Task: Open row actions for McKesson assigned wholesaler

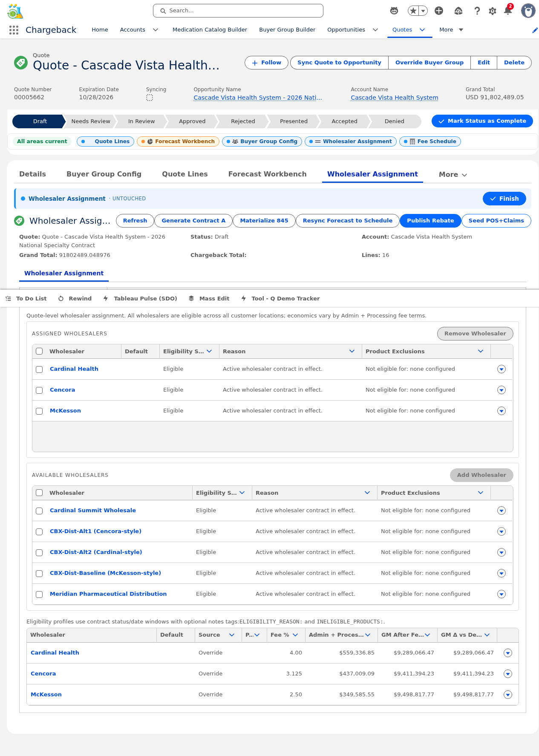Action: tap(502, 411)
